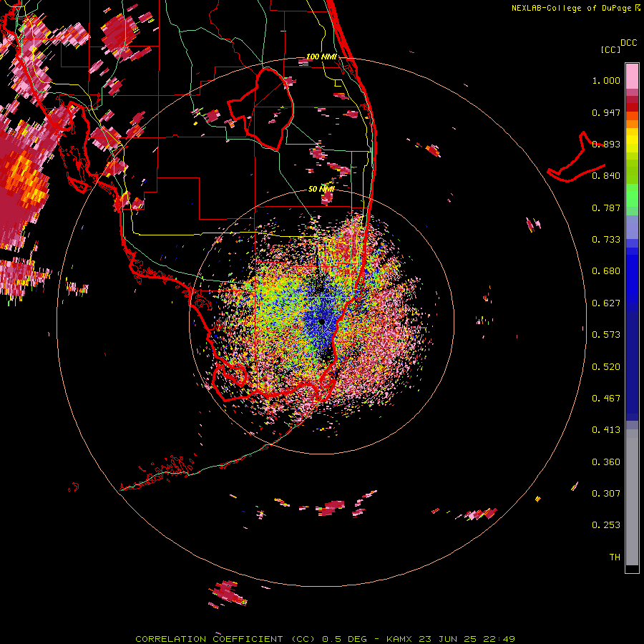Screen dimensions: 644x644
Task: Click the TH threshold label
Action: (615, 557)
